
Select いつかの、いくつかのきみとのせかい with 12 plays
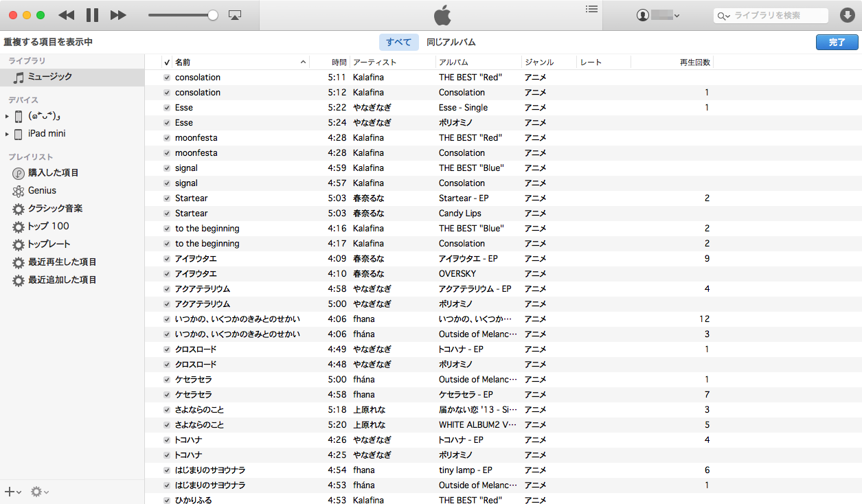(x=503, y=319)
